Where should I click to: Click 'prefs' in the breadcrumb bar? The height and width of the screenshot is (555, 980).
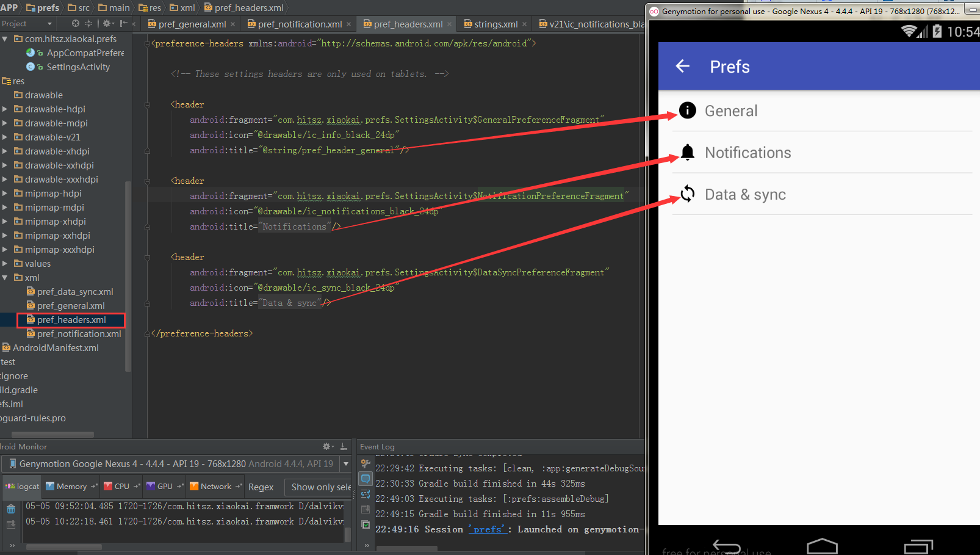[x=43, y=8]
